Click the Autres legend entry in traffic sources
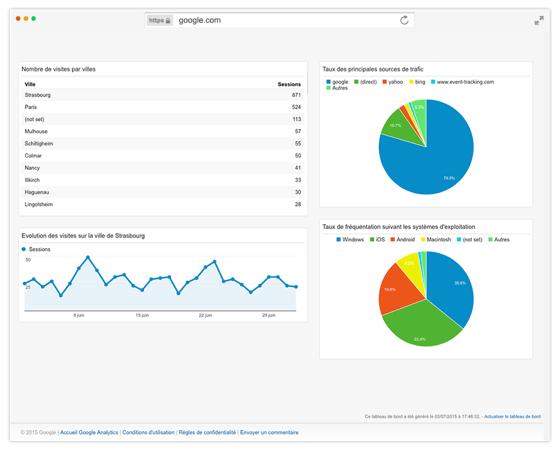 (x=337, y=88)
